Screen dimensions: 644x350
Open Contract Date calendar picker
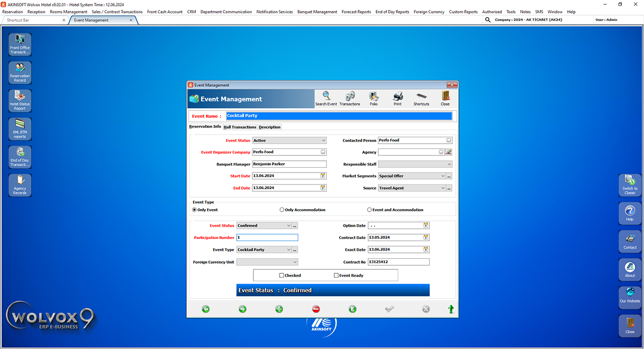click(426, 237)
